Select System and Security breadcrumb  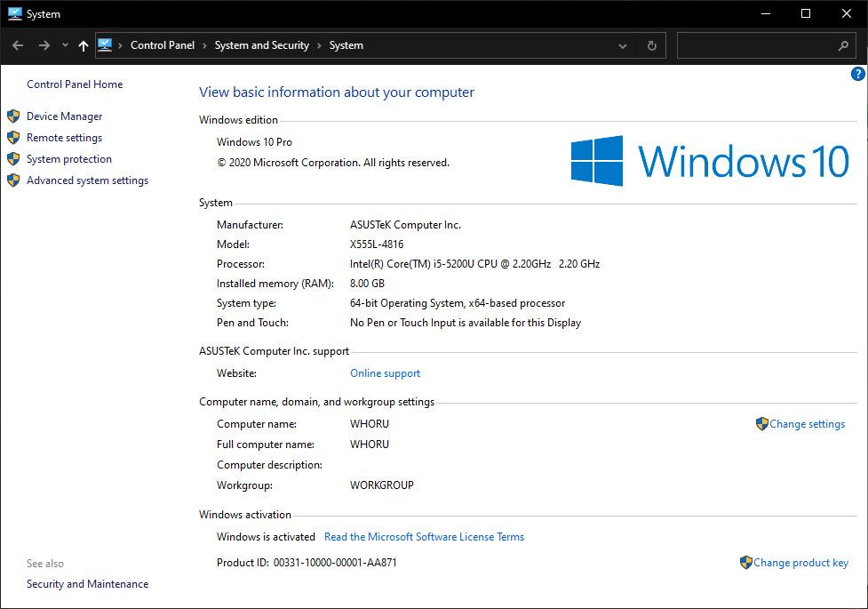[261, 45]
